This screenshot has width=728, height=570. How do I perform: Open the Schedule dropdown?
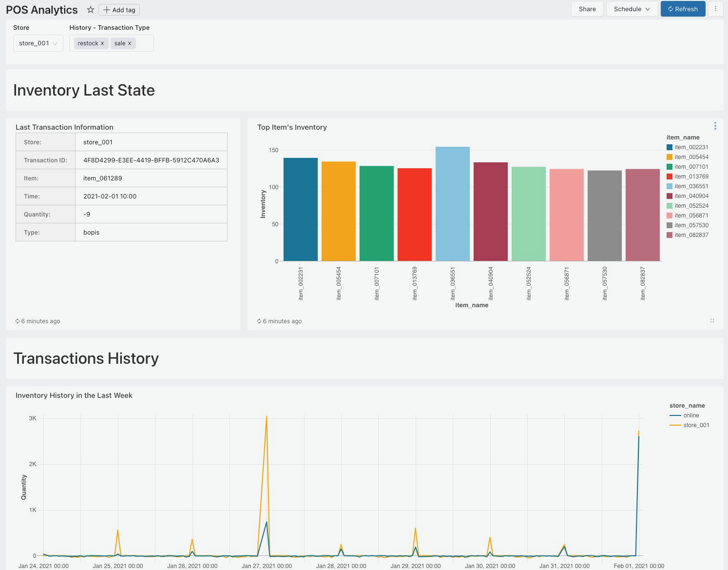[x=632, y=9]
